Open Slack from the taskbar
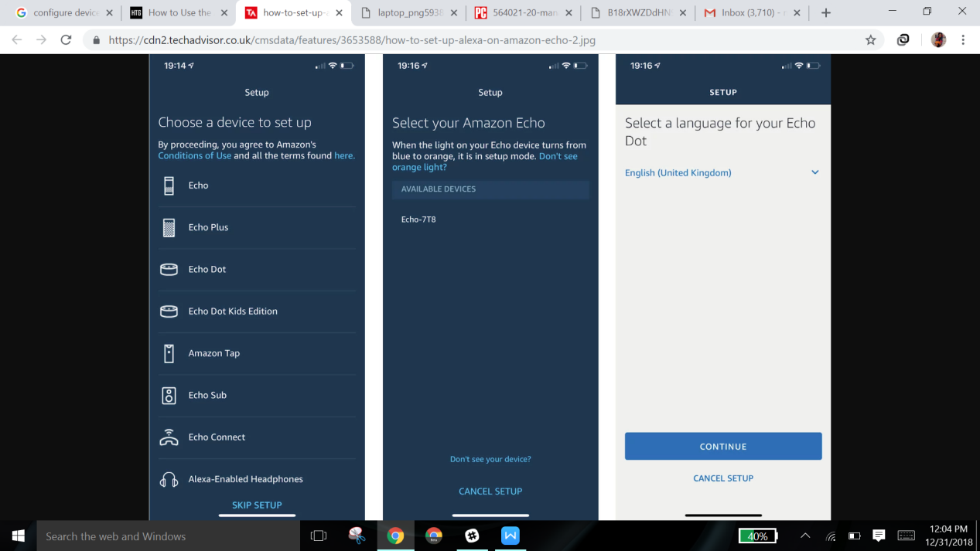The image size is (980, 551). 472,536
